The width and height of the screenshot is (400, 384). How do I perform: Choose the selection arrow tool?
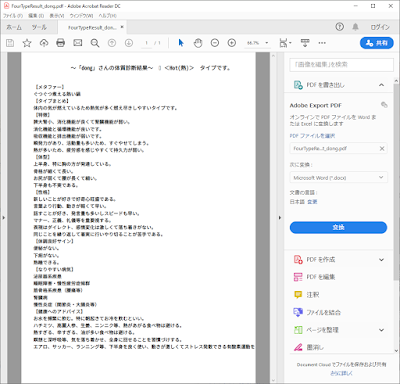point(181,43)
